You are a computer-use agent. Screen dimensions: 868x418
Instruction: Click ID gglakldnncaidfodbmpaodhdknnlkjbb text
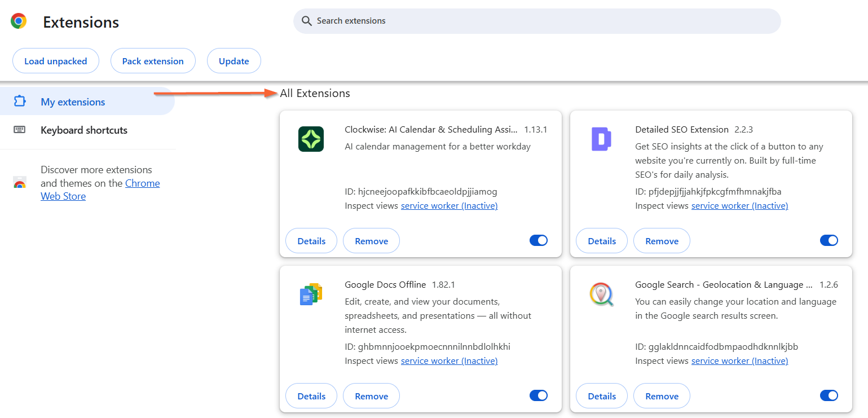[716, 347]
